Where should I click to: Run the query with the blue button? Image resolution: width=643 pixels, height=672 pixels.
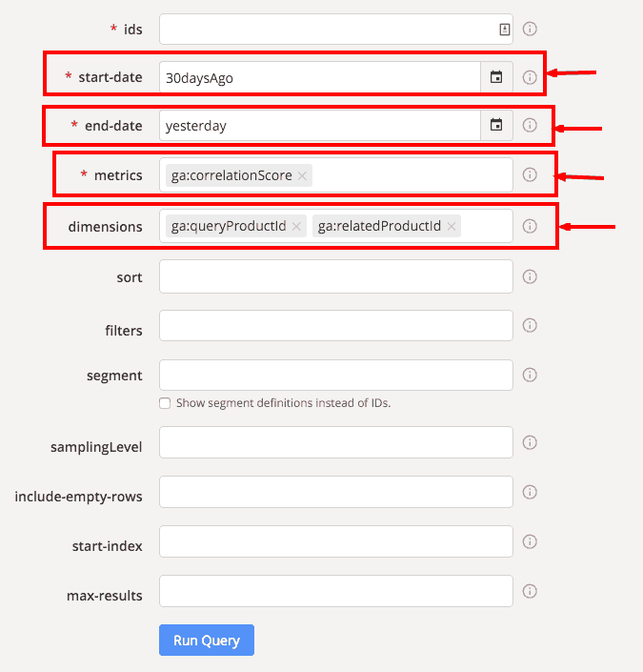click(207, 640)
